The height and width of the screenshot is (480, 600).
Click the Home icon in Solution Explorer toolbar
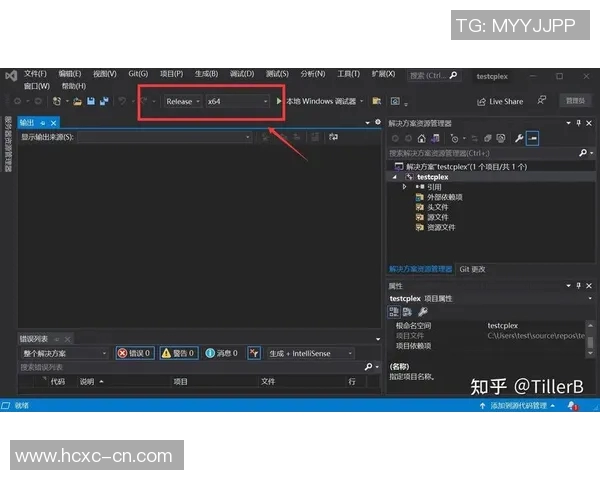pyautogui.click(x=421, y=138)
